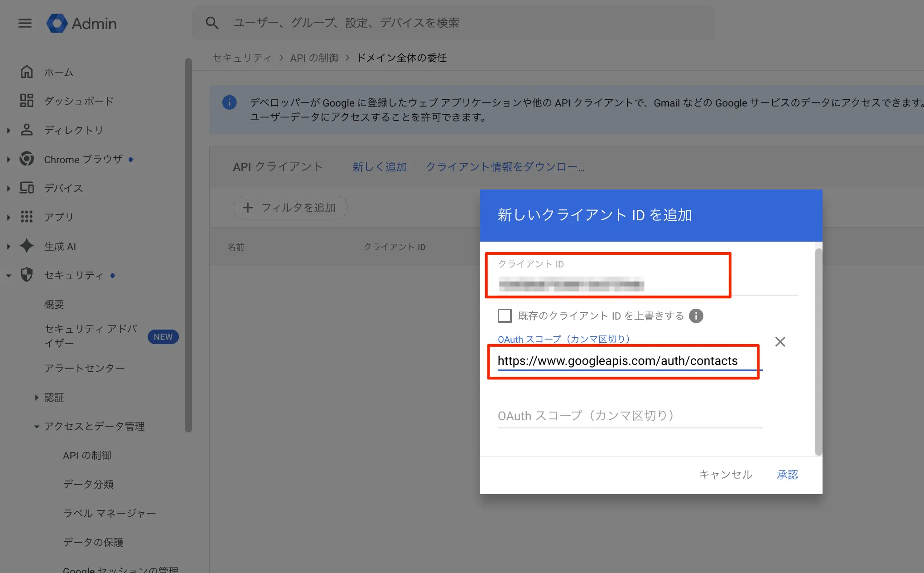This screenshot has height=573, width=924.
Task: Click the 生成 AI sparkle icon
Action: coord(27,246)
